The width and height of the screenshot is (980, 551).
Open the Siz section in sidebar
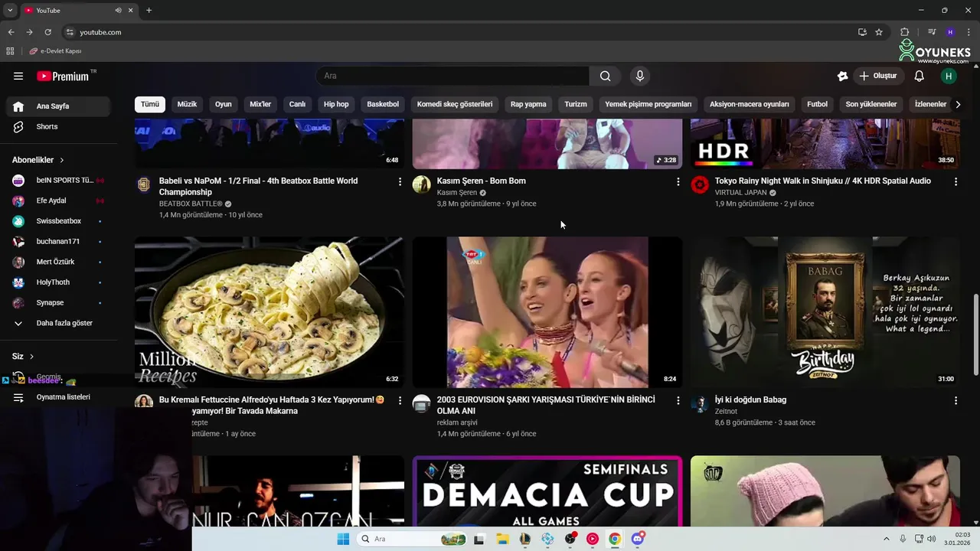(x=23, y=357)
